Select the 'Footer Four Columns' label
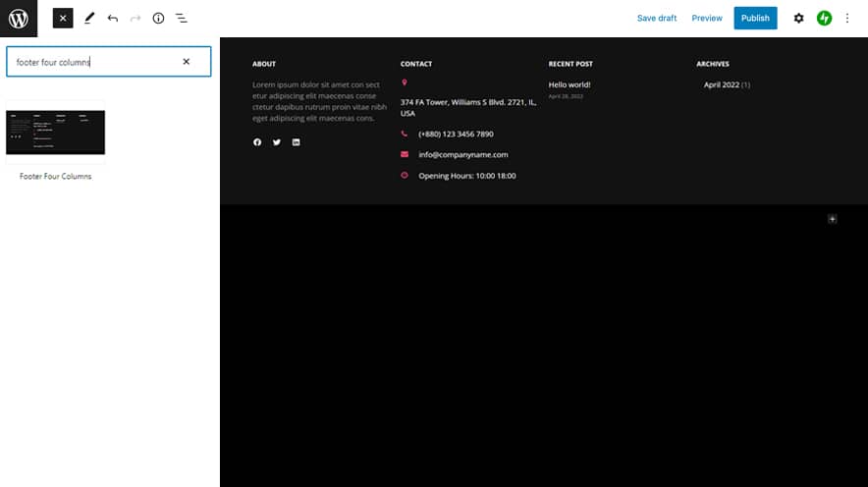Viewport: 868px width, 487px height. [55, 176]
